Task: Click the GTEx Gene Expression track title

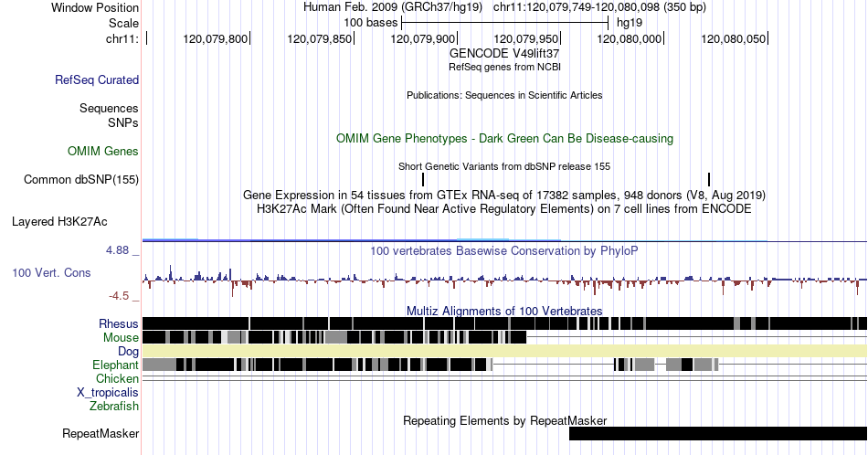Action: [x=504, y=195]
